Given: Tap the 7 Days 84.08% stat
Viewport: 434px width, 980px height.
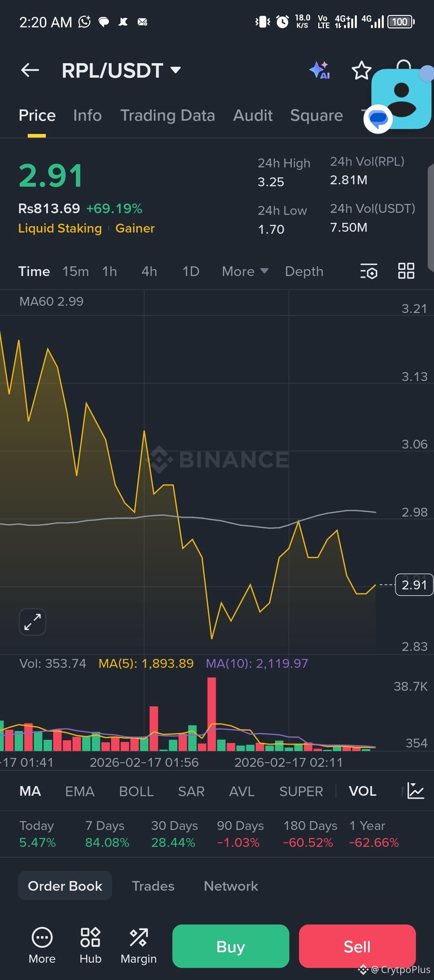Looking at the screenshot, I should [107, 834].
